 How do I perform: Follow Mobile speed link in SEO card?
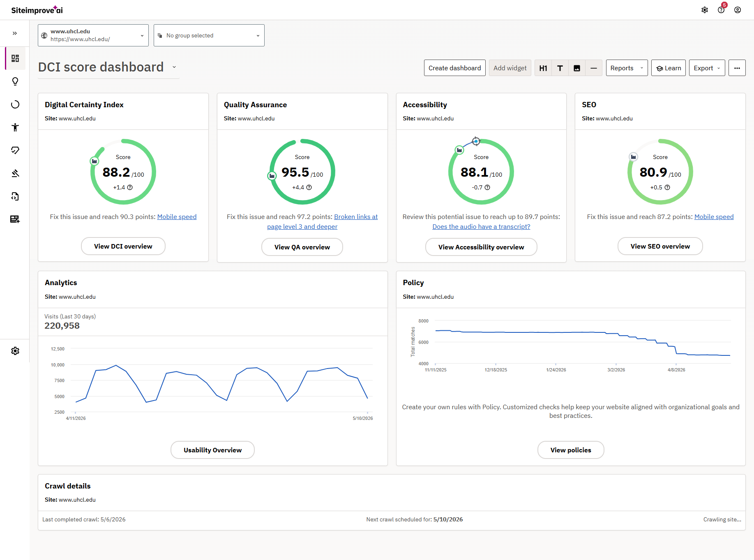coord(714,217)
